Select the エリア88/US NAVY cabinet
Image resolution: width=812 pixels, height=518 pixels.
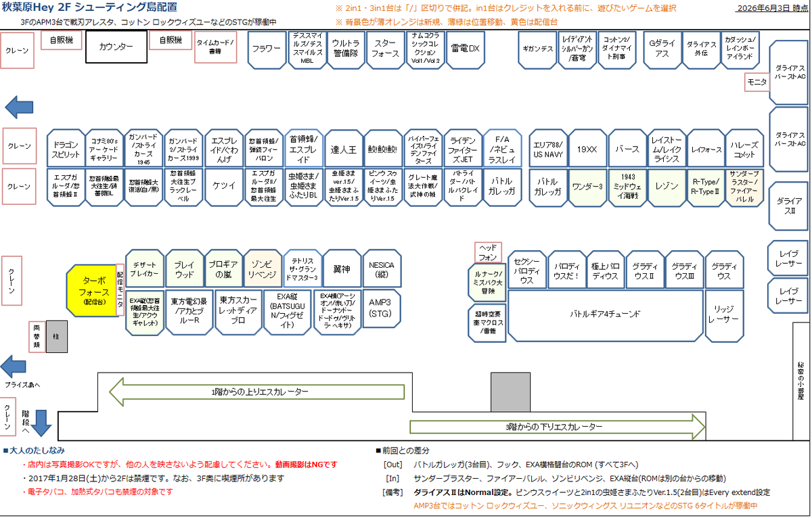(x=547, y=149)
